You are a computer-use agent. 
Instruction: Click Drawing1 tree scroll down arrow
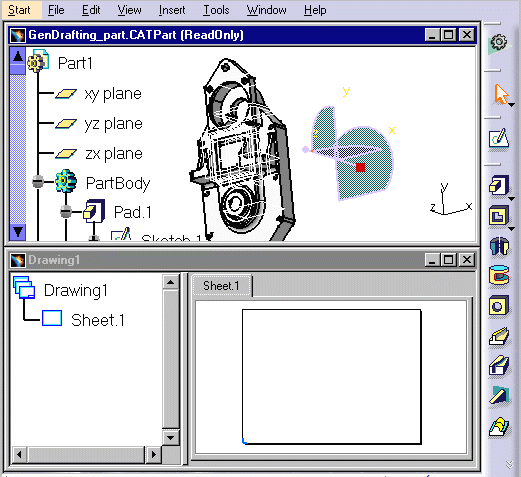(x=171, y=437)
